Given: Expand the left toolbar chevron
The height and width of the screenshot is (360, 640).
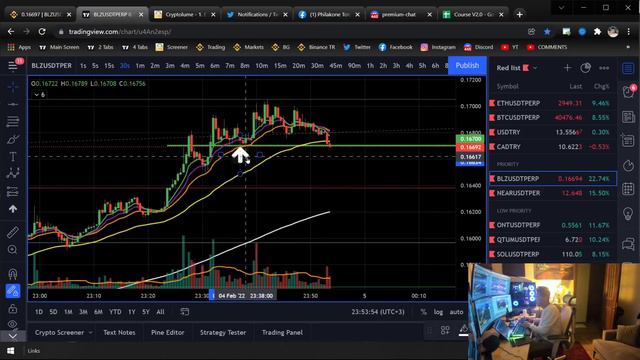Looking at the screenshot, I should [x=13, y=336].
